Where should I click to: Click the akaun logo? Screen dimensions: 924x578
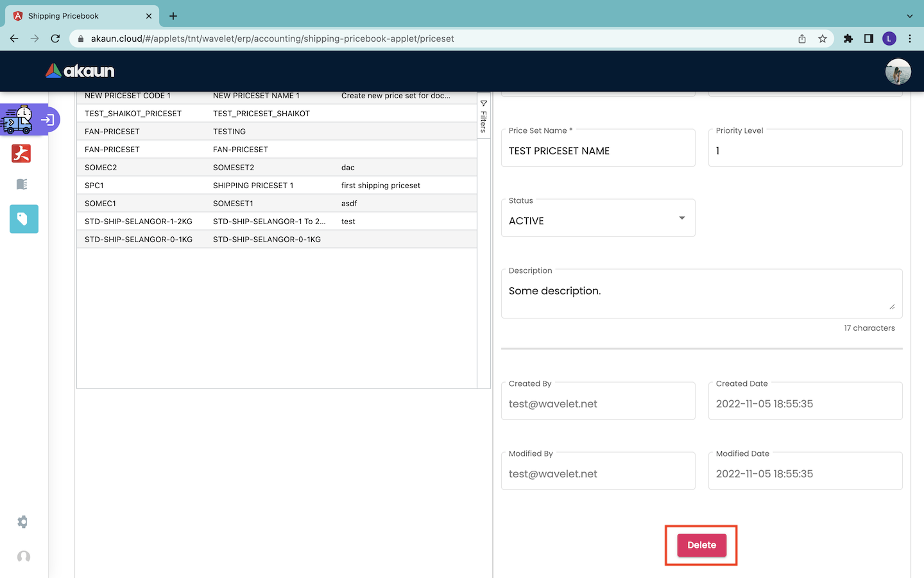coord(80,71)
